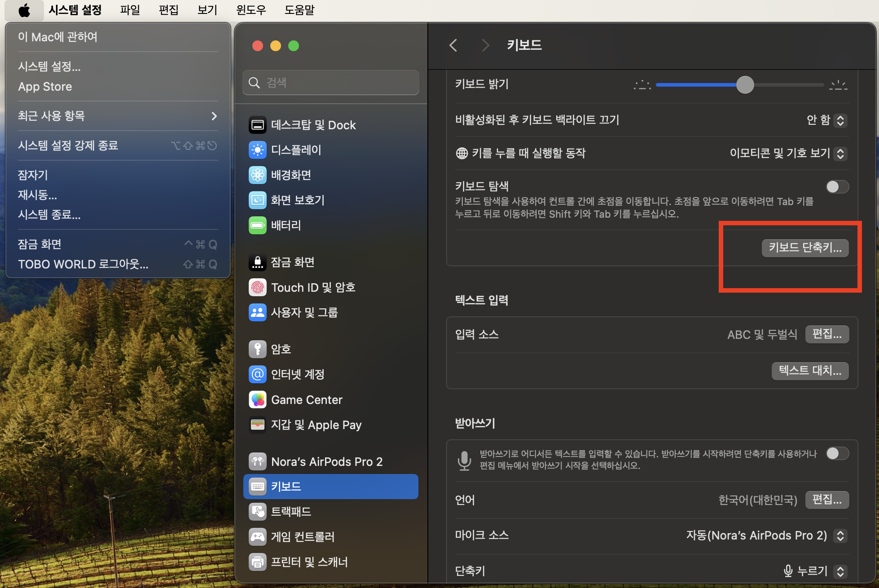The image size is (879, 588).
Task: Select the Trackpad (트랙패드) icon
Action: 258,511
